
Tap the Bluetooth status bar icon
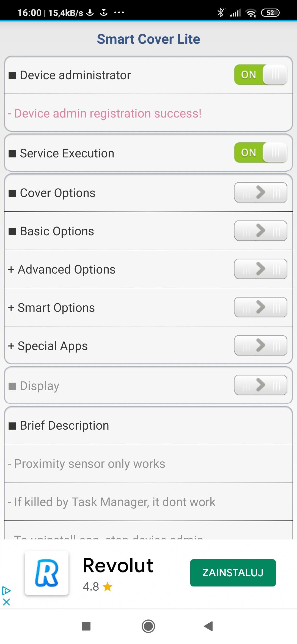[x=220, y=13]
